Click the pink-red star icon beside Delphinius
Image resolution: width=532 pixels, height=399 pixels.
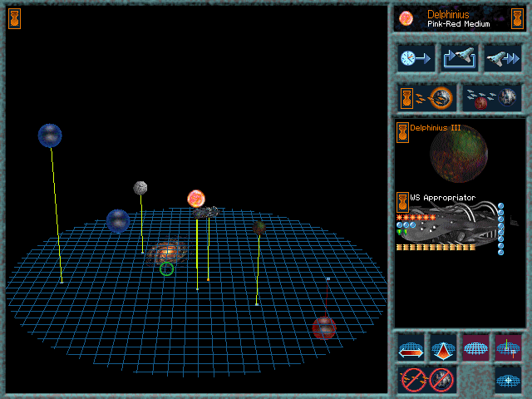click(x=406, y=18)
